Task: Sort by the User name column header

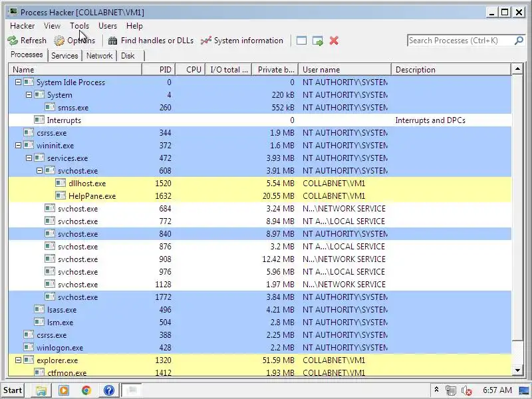Action: (x=345, y=70)
